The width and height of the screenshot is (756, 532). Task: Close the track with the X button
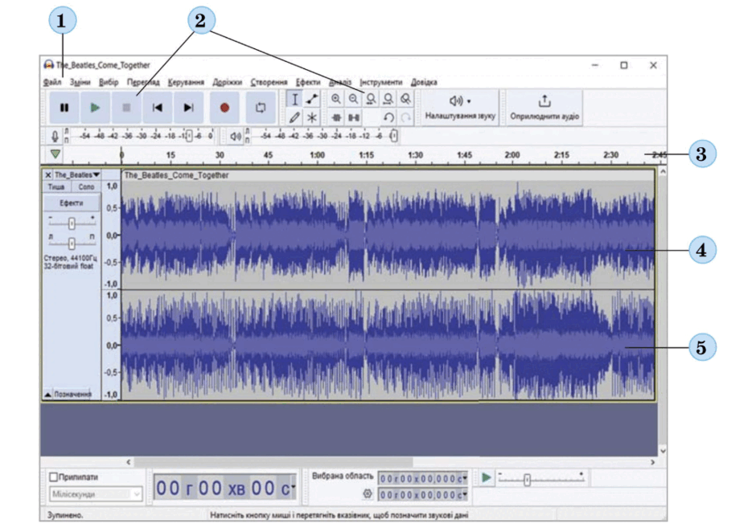[47, 175]
